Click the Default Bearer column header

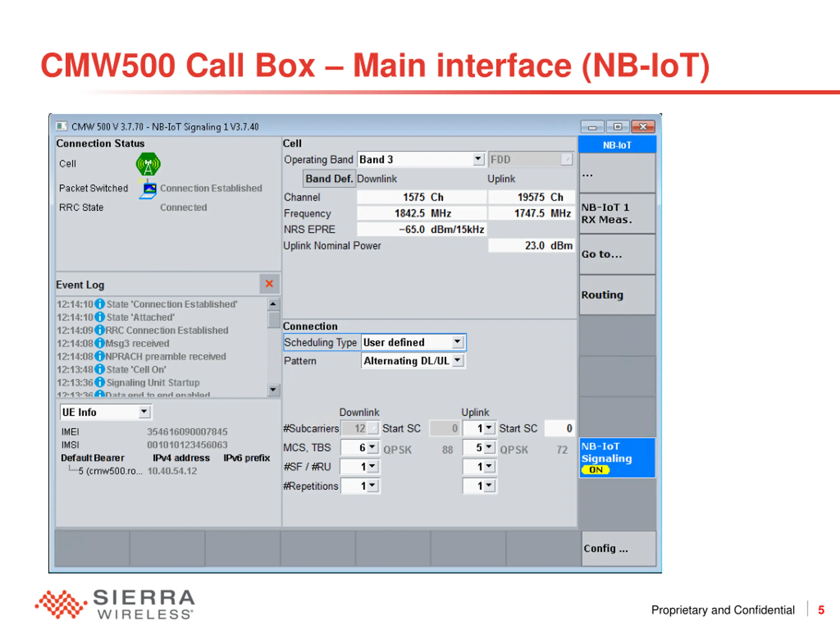point(93,458)
